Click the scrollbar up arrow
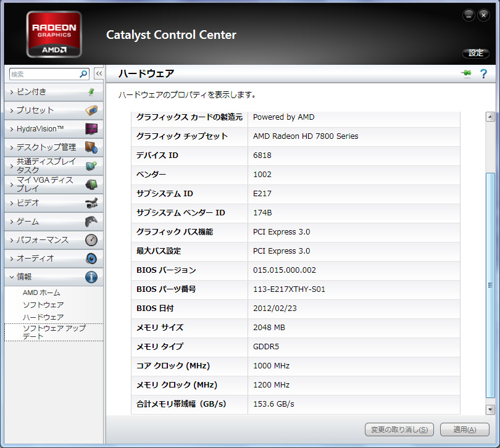The height and width of the screenshot is (448, 500). point(490,117)
